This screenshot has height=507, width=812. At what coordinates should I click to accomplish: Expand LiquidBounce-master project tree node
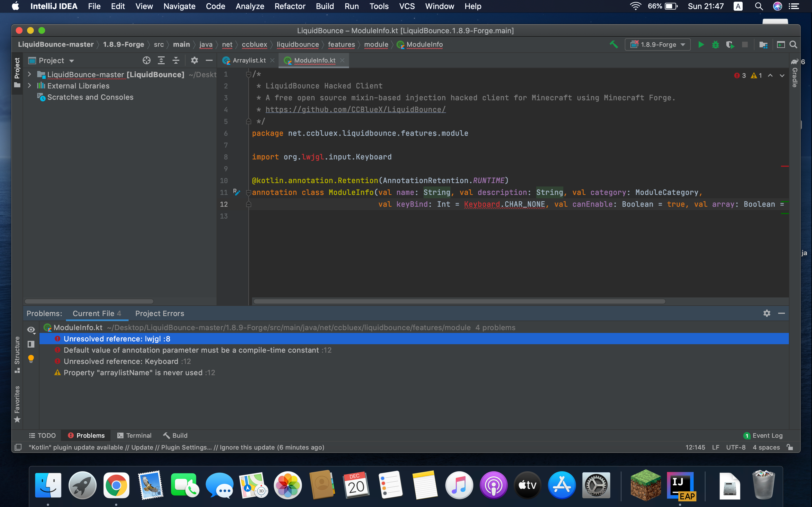click(x=30, y=74)
